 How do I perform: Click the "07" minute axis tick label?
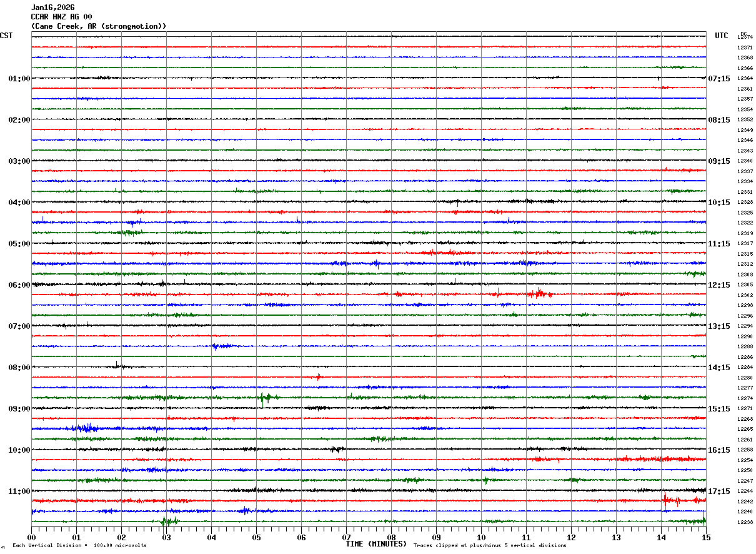coord(346,537)
